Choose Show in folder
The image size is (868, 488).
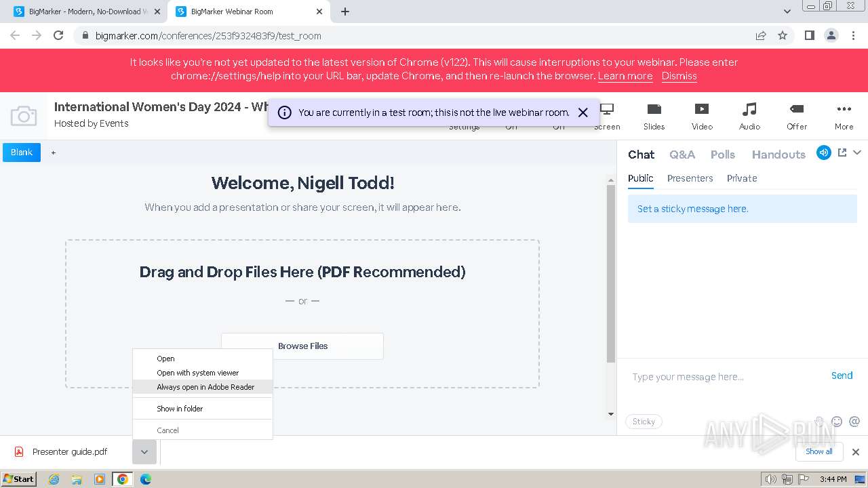click(203, 409)
